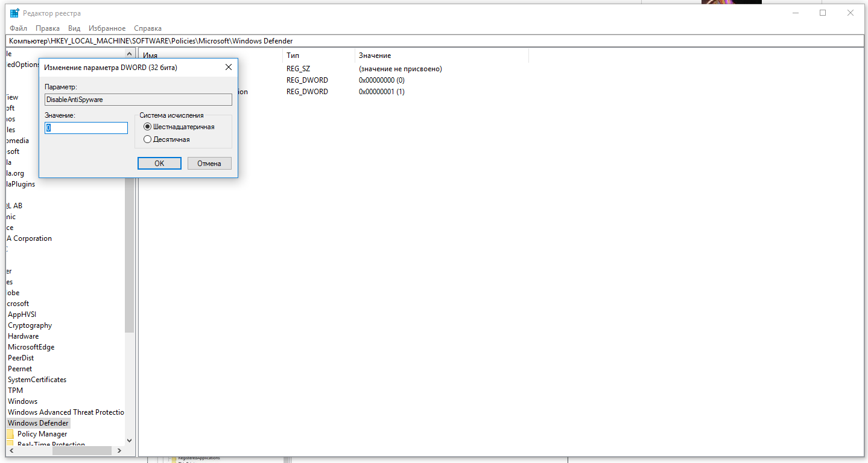Viewport: 868px width, 463px height.
Task: Open the Избранное menu
Action: tap(107, 28)
